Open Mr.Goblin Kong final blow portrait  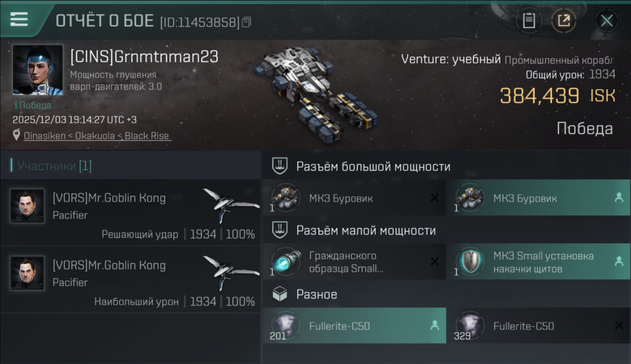click(x=27, y=206)
